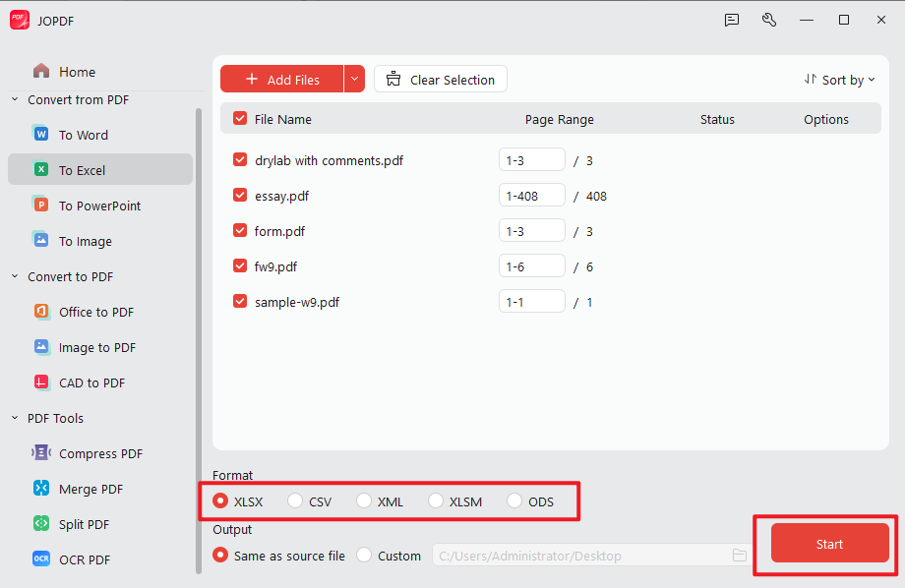The width and height of the screenshot is (905, 588).
Task: Uncheck the sample-w9.pdf checkbox
Action: 239,301
